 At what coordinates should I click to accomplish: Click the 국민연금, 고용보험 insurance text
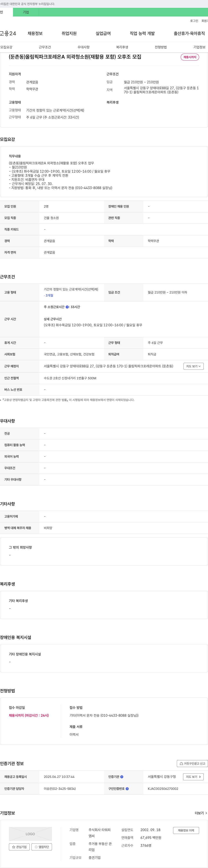pos(69,354)
